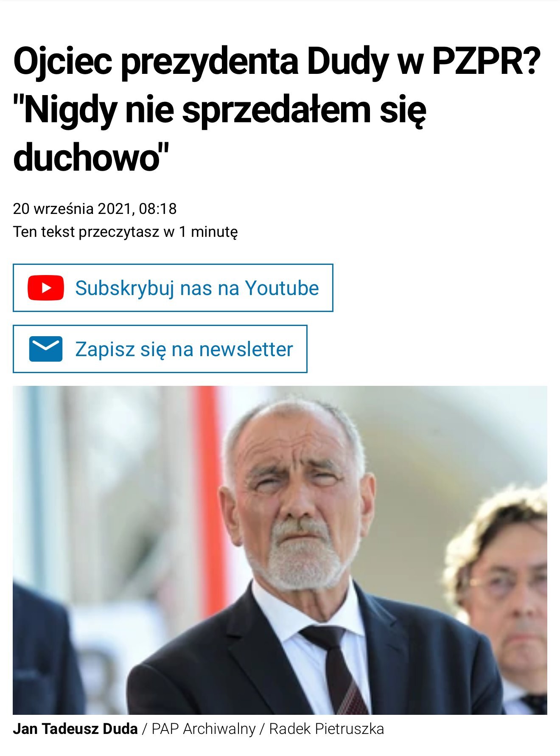Click the blue envelope newsletter icon
560x756 pixels.
point(46,349)
